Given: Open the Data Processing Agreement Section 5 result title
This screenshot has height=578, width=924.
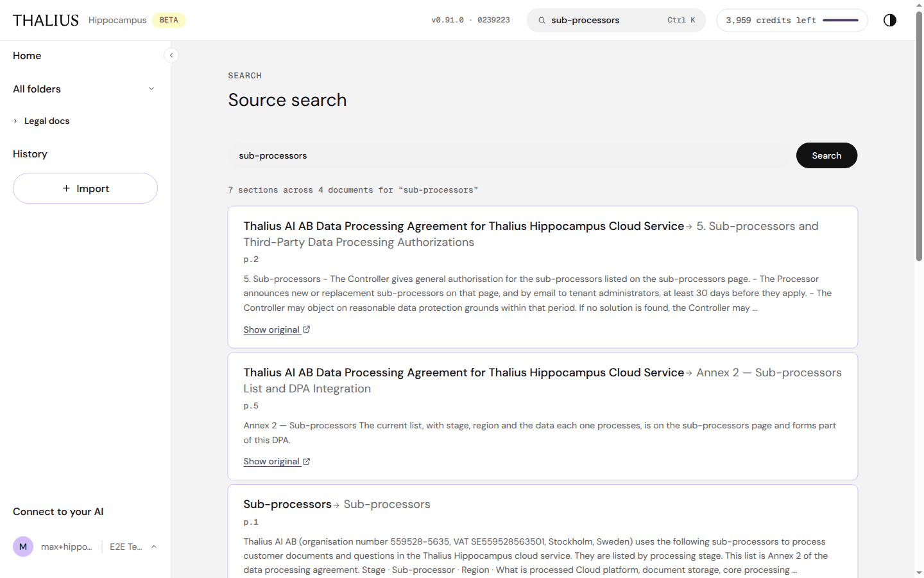Looking at the screenshot, I should (531, 234).
